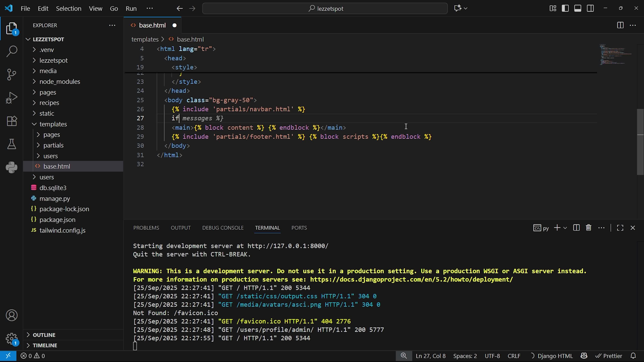
Task: Open the Selection menu
Action: (68, 9)
